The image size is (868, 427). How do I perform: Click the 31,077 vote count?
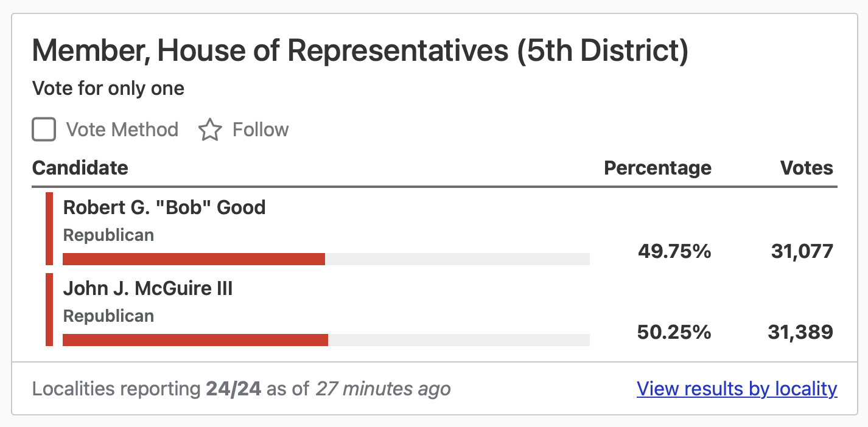point(802,251)
